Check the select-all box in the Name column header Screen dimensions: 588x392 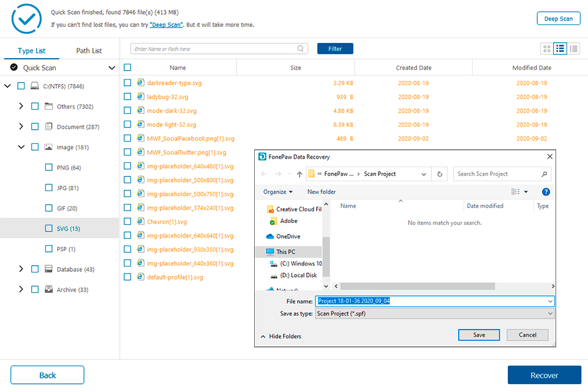pos(127,67)
